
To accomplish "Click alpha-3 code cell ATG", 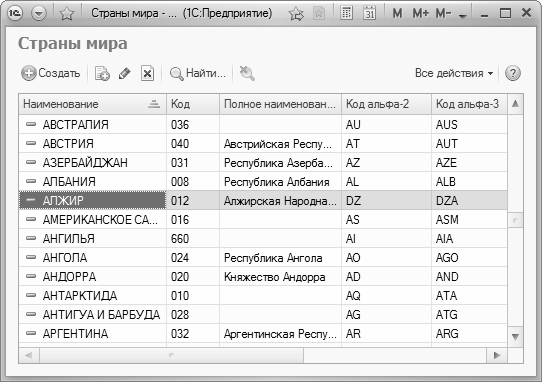I will pyautogui.click(x=469, y=315).
